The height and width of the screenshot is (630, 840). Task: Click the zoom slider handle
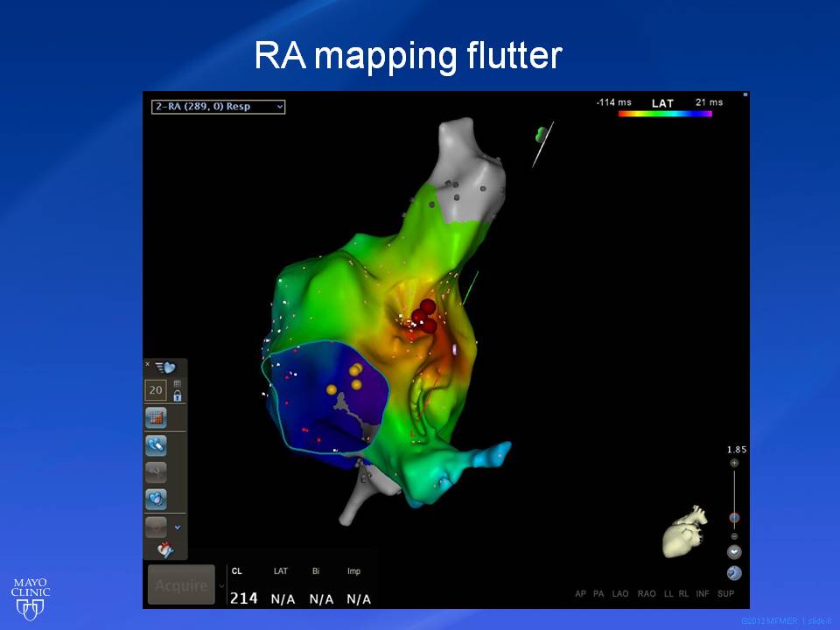pos(734,518)
